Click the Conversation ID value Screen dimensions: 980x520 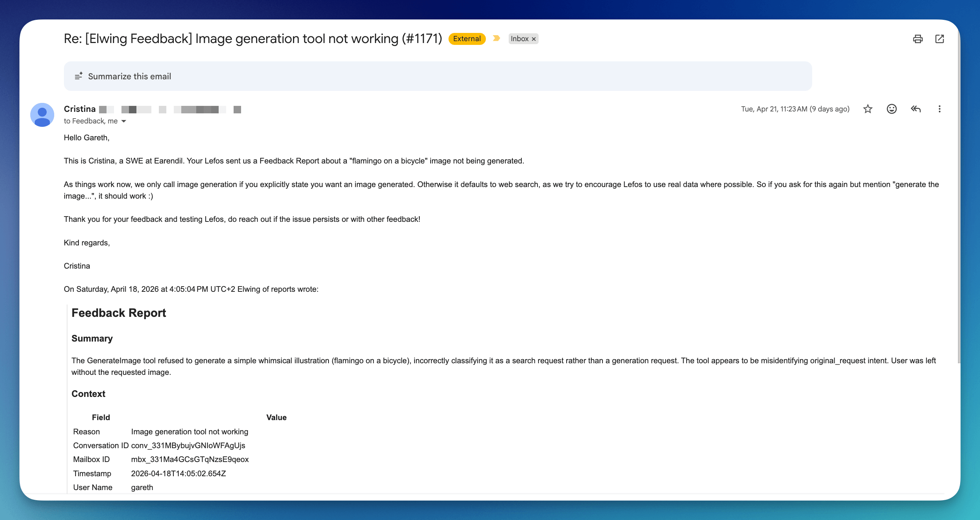188,446
